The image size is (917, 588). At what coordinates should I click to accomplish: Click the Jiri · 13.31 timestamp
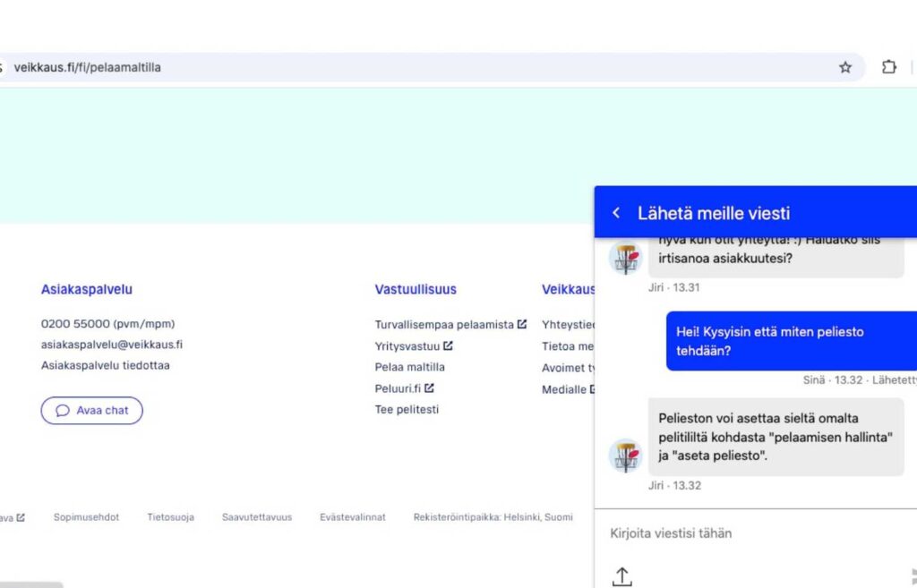[x=673, y=287]
